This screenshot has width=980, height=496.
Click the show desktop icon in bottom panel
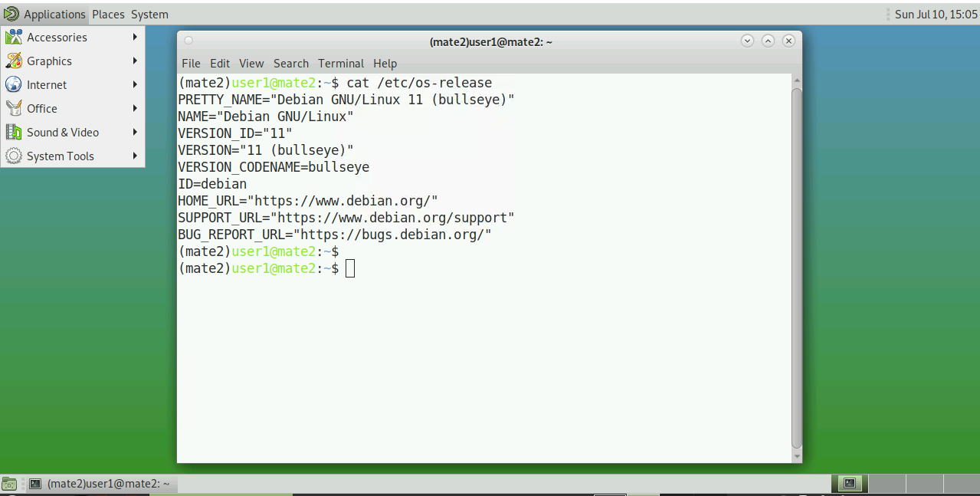click(9, 484)
